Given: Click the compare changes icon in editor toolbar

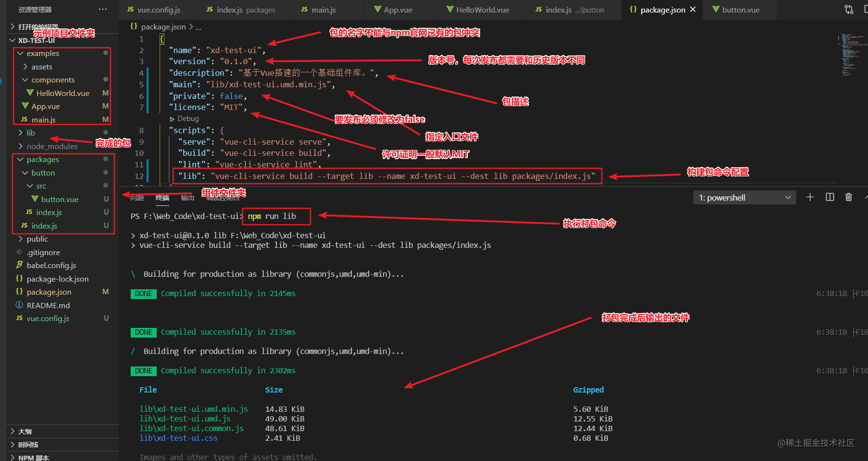Looking at the screenshot, I should pyautogui.click(x=849, y=9).
